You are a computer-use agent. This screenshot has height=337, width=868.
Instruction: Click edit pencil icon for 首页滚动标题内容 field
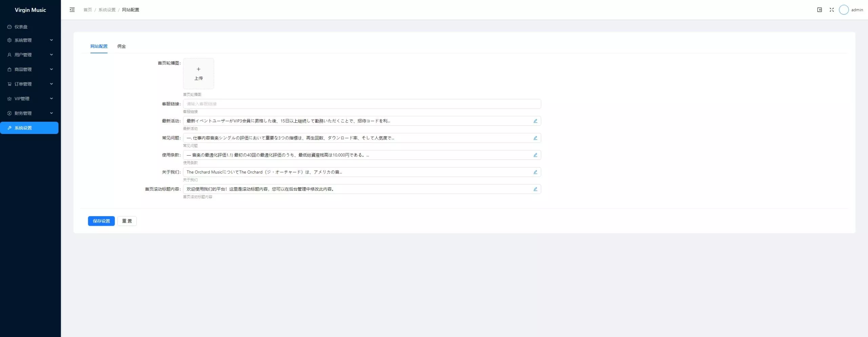[x=535, y=189]
